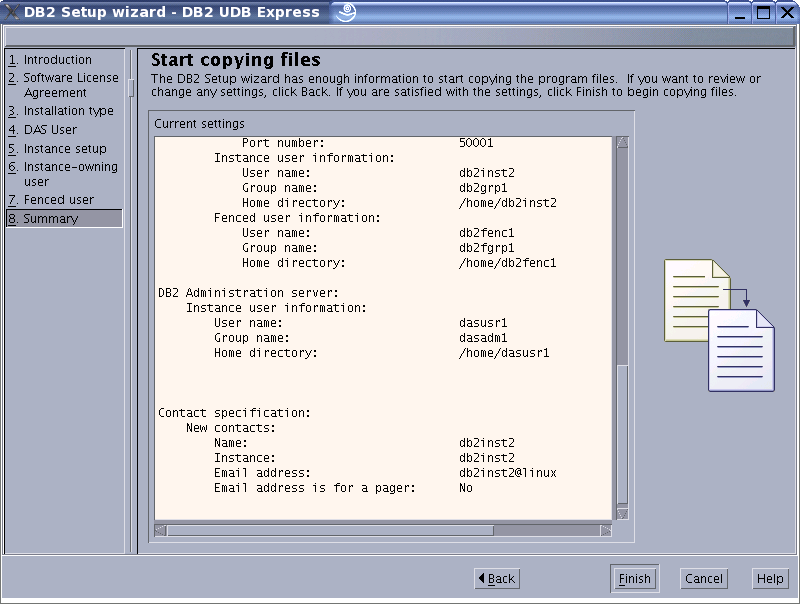Viewport: 800px width, 604px height.
Task: Click the fenced group name db2fgrp1
Action: tap(487, 248)
